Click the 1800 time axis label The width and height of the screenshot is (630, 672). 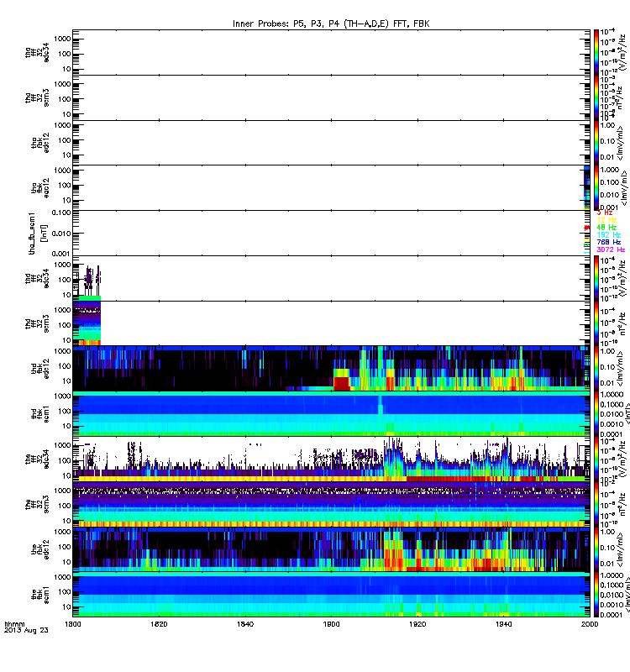72,624
